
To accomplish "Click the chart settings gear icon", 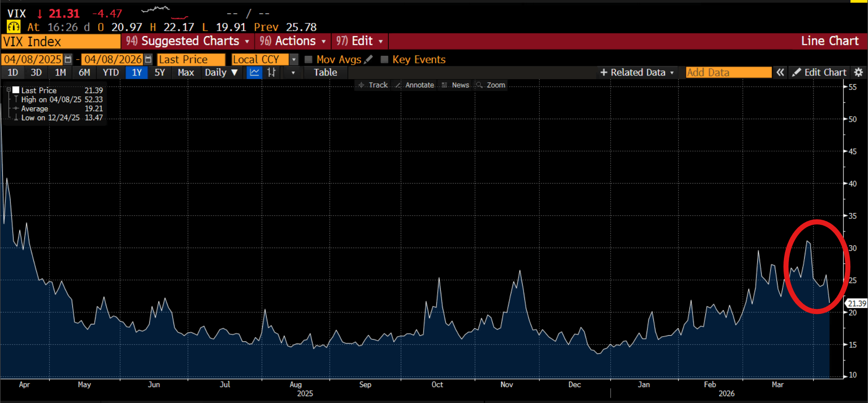I will click(859, 72).
